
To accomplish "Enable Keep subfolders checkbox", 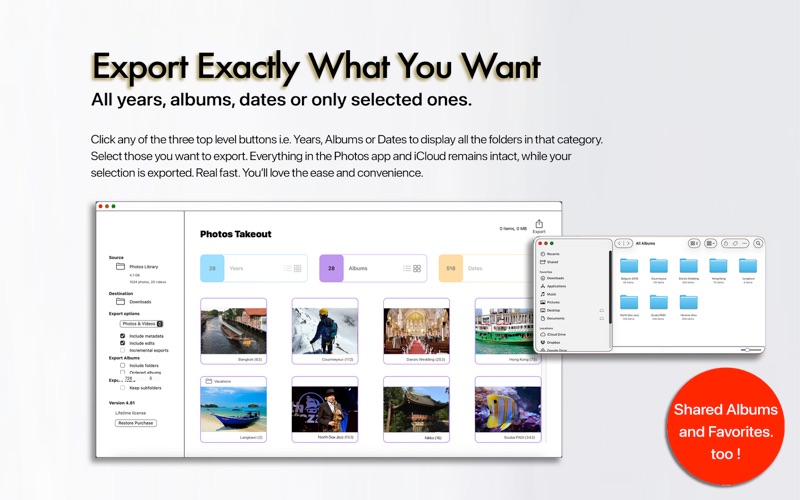I will click(x=122, y=388).
